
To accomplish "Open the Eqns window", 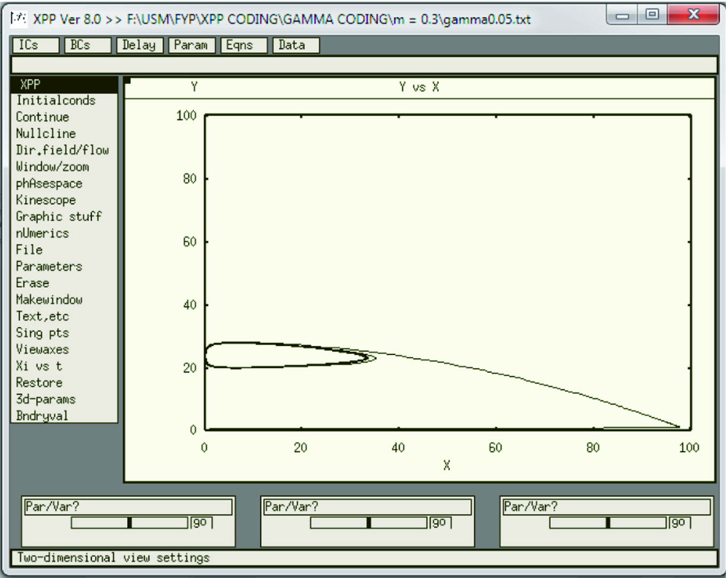I will click(244, 45).
